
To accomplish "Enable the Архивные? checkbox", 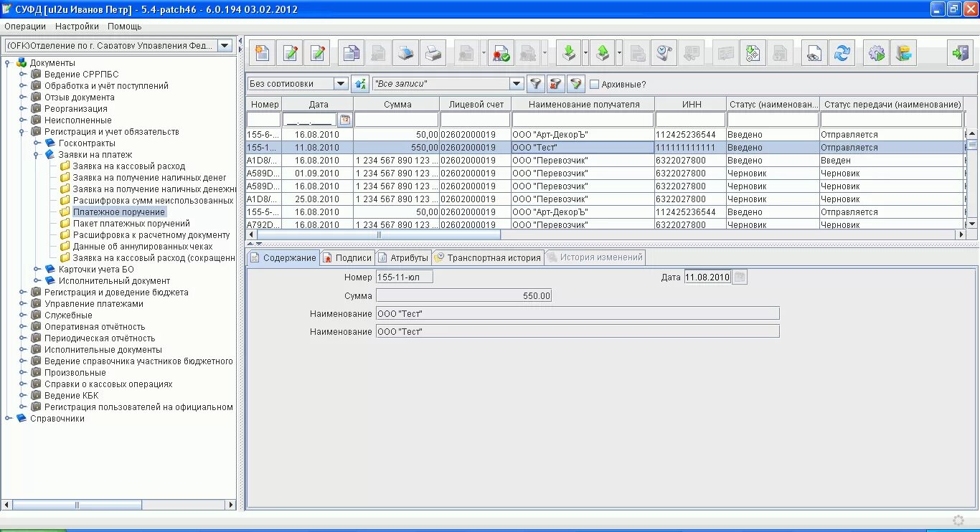I will click(x=594, y=84).
